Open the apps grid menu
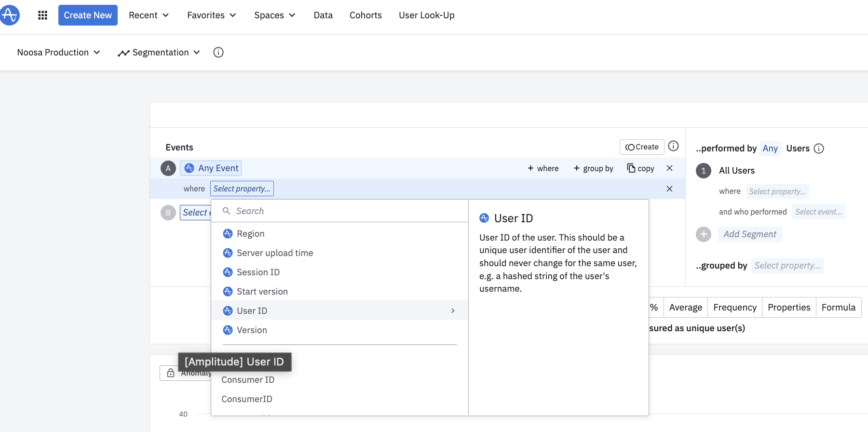The width and height of the screenshot is (868, 432). point(42,15)
